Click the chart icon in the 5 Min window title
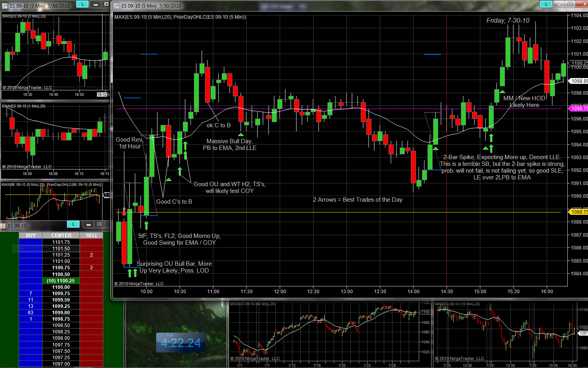588x368 pixels. pos(116,6)
